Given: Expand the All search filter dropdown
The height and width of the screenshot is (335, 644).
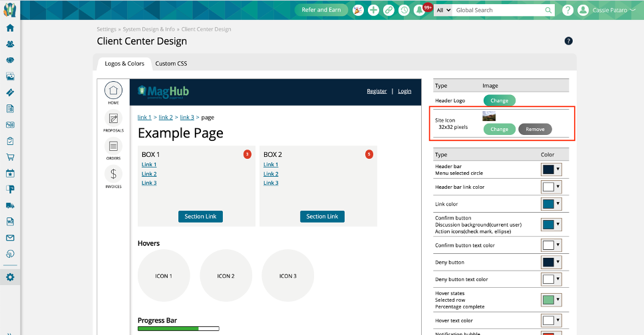Looking at the screenshot, I should point(443,10).
